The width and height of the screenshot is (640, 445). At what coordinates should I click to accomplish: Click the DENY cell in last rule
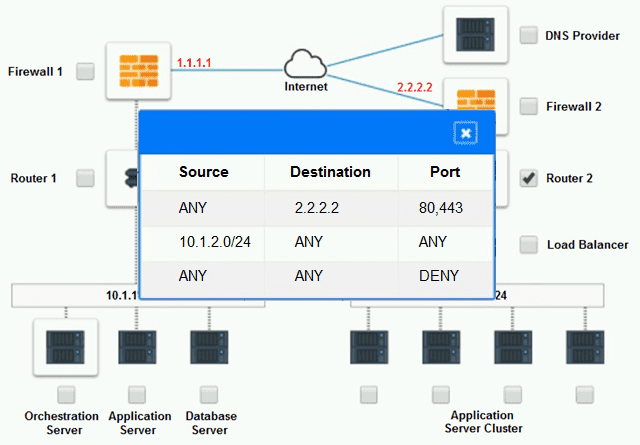[439, 273]
